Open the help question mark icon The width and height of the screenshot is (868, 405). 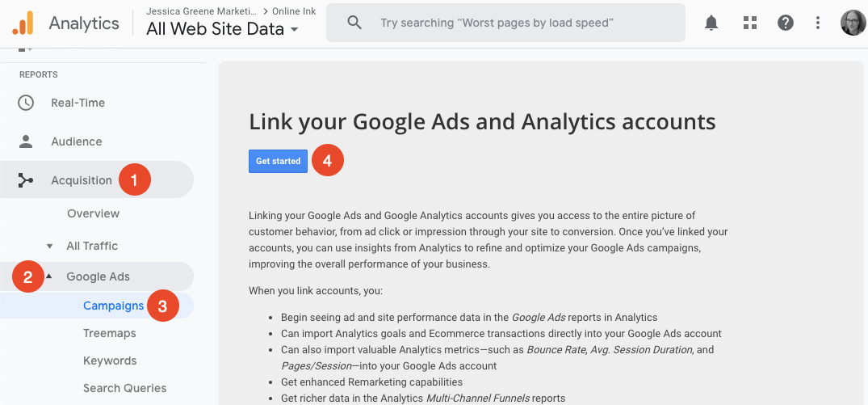[786, 23]
